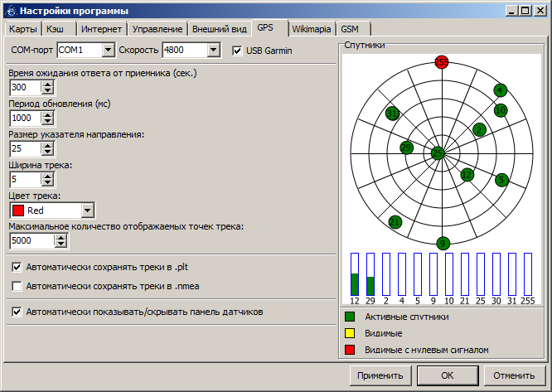The width and height of the screenshot is (552, 392).
Task: Select satellite 31 on the sky plot
Action: pos(393,114)
